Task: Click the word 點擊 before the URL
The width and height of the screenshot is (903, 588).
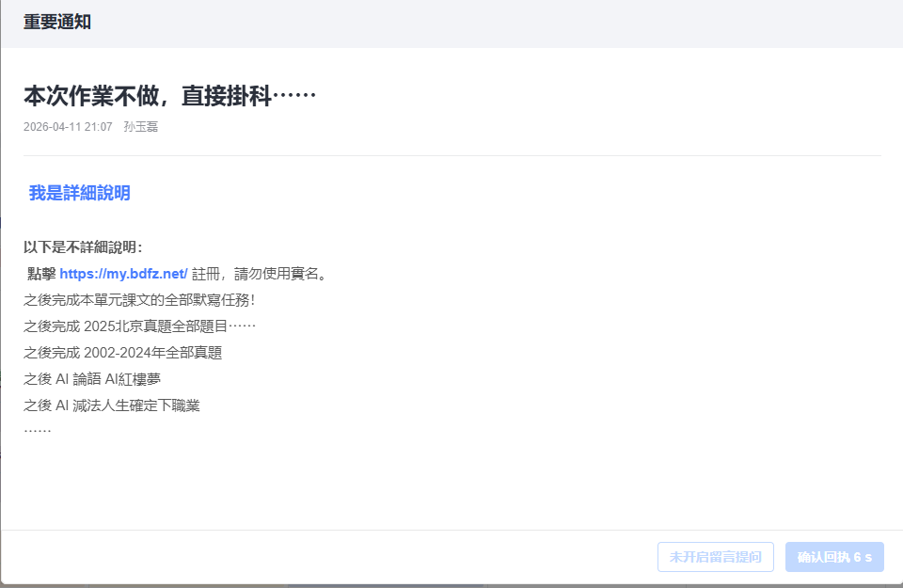Action: [41, 274]
